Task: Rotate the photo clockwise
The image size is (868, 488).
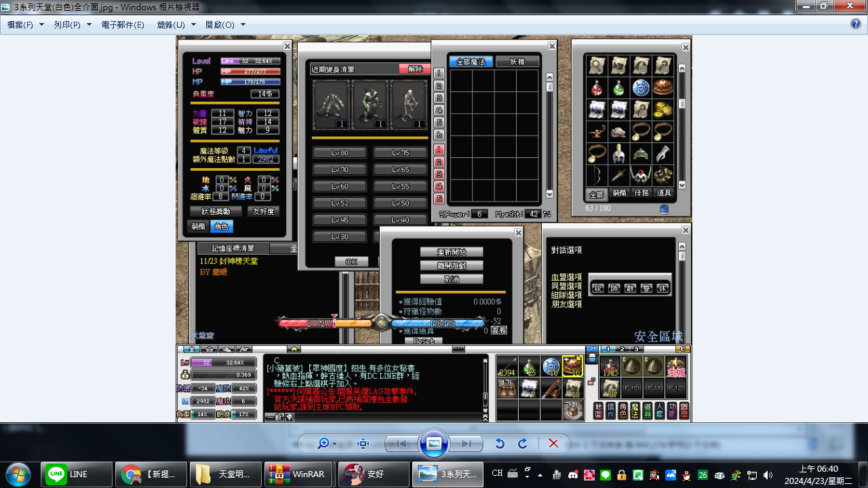Action: pos(523,443)
